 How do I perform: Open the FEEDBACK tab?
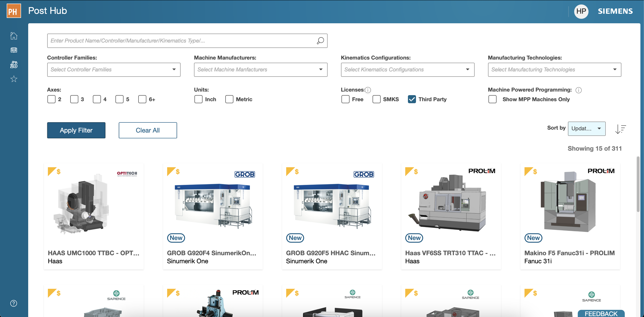601,313
